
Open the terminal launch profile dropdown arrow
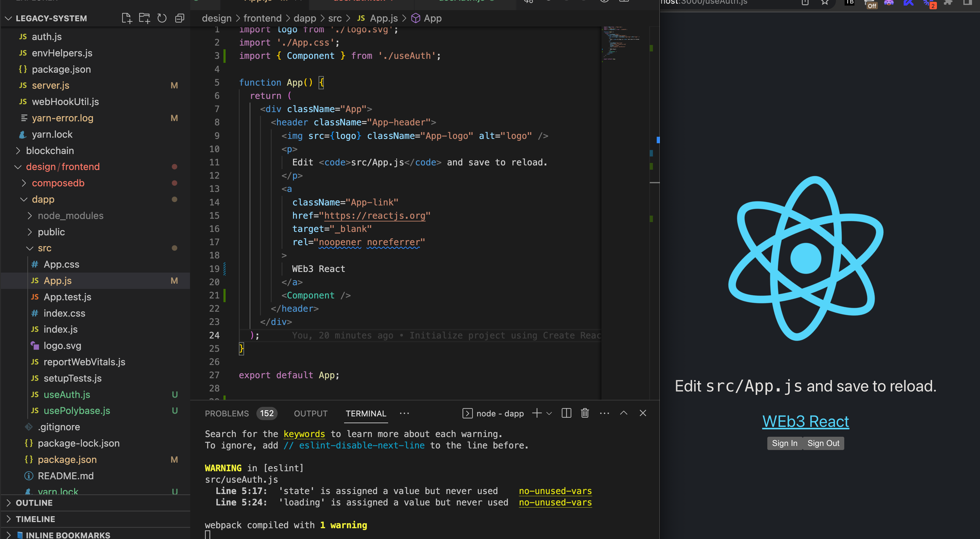point(549,413)
